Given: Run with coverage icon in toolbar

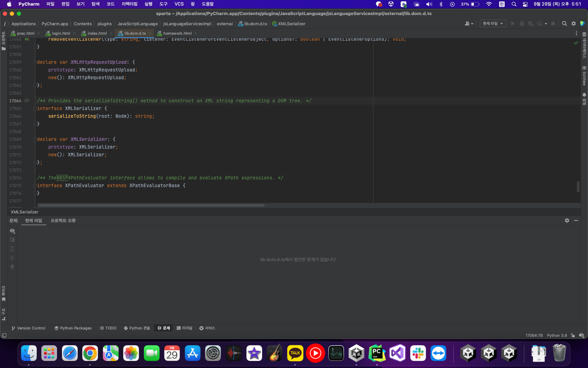Looking at the screenshot, I should (531, 23).
